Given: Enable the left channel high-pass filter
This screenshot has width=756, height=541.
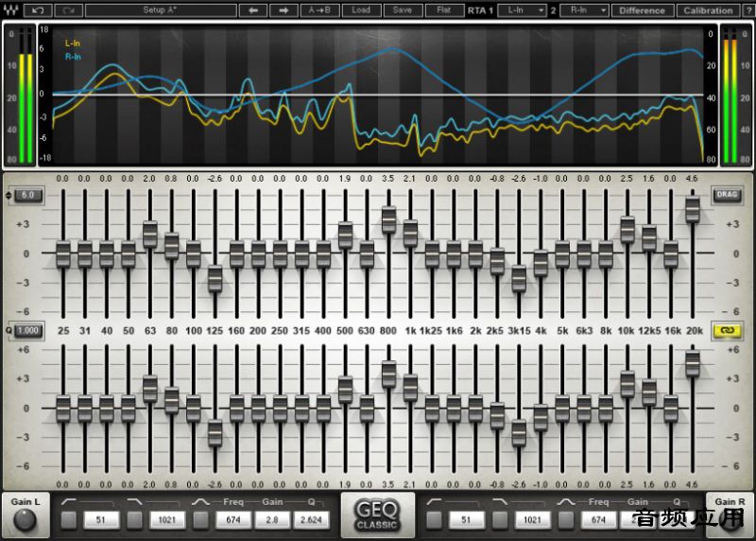Looking at the screenshot, I should click(69, 520).
